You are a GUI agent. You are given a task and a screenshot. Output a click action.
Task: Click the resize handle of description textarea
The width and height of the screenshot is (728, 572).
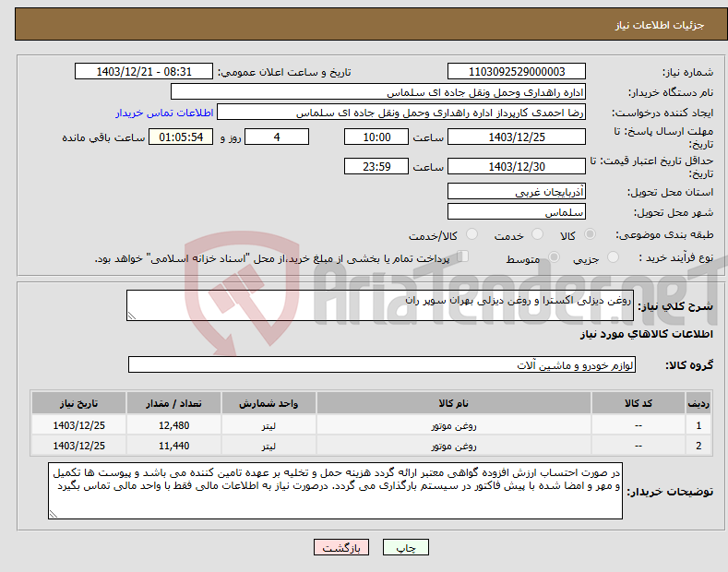(x=132, y=316)
